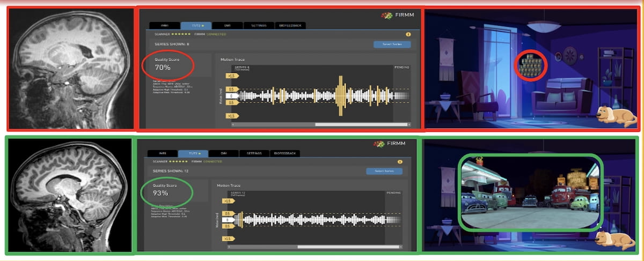Click the right scroll arrow under Series 12 trace
This screenshot has height=261, width=644.
pyautogui.click(x=400, y=247)
